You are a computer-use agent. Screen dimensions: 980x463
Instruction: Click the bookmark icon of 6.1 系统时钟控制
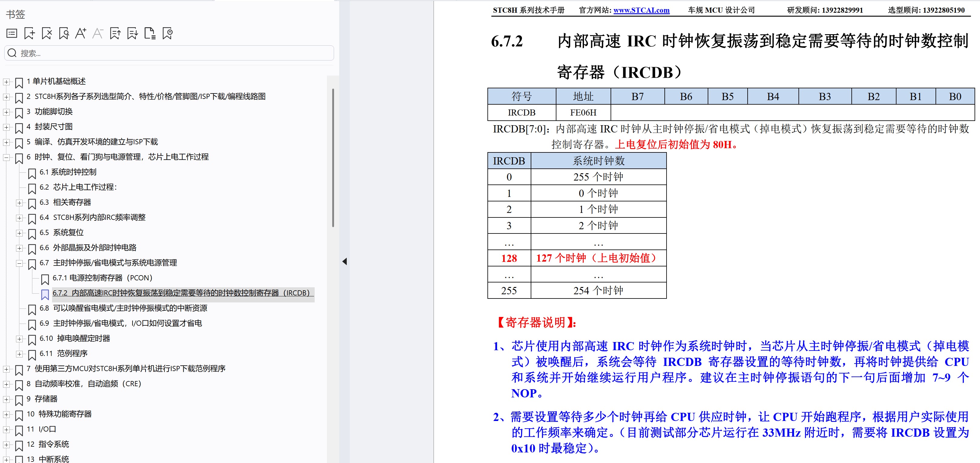pyautogui.click(x=32, y=173)
